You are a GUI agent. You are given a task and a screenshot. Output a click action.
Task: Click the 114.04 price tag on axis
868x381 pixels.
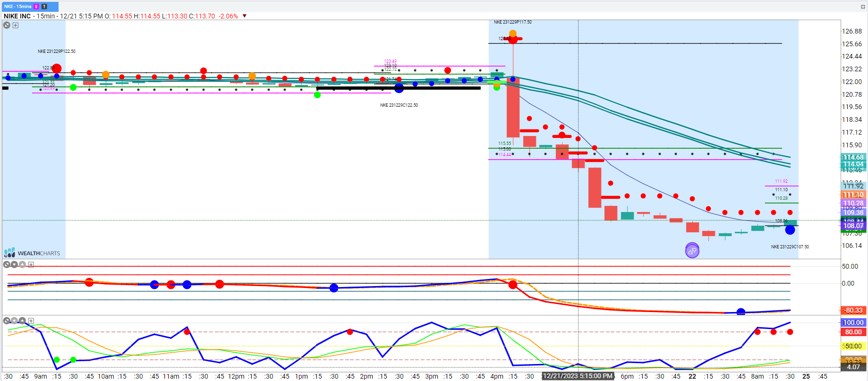853,164
